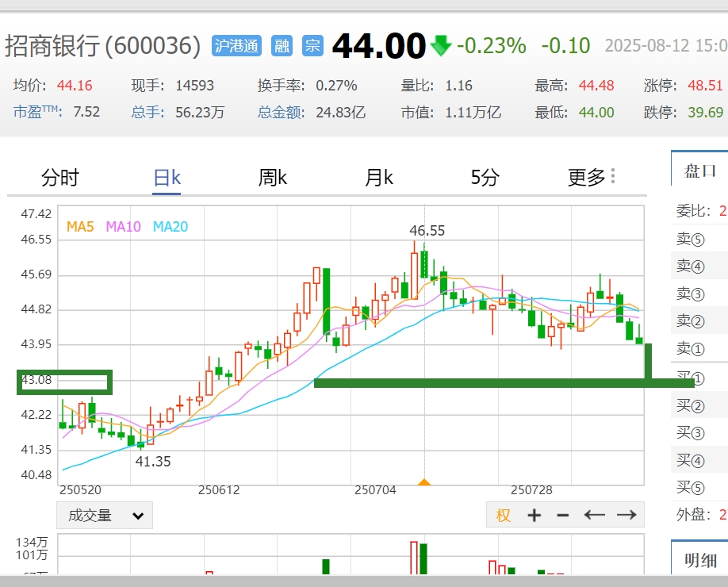The width and height of the screenshot is (728, 587).
Task: Click the 均价 value 44.16
Action: (x=75, y=86)
